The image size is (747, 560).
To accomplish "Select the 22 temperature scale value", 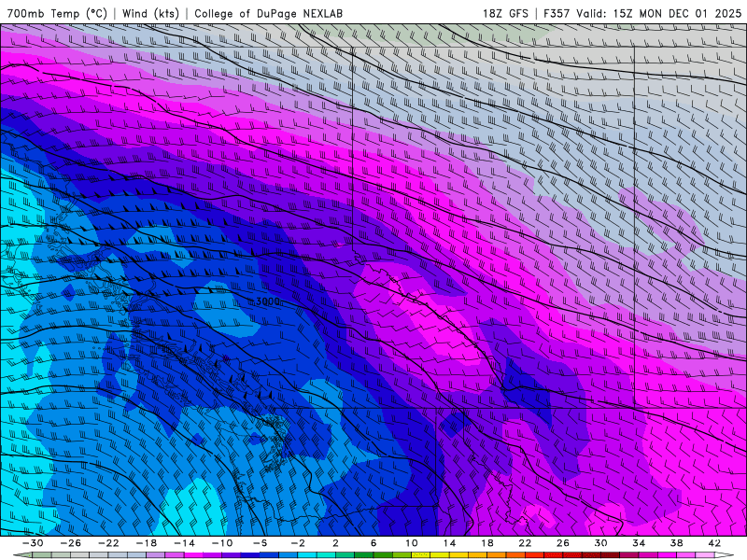I will (x=525, y=543).
